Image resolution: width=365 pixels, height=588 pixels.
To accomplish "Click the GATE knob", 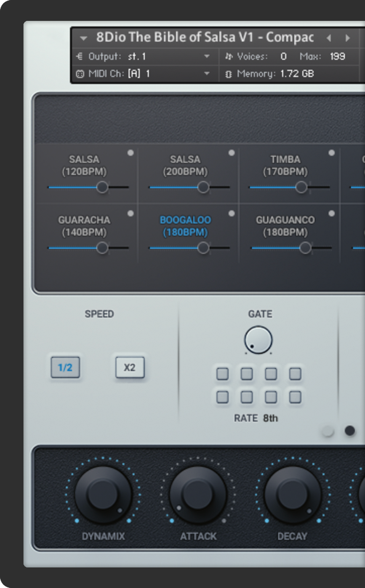I will (x=258, y=340).
